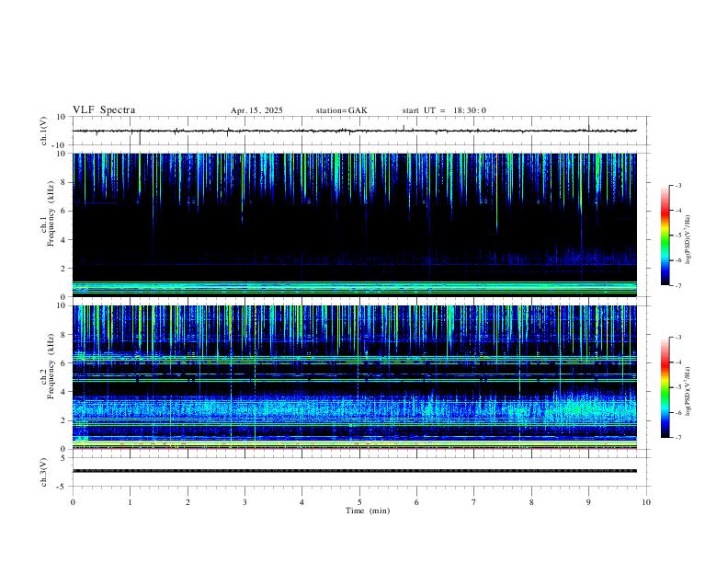Viewport: 728px width, 563px height.
Task: Click time axis tick label "5"
Action: 359,502
